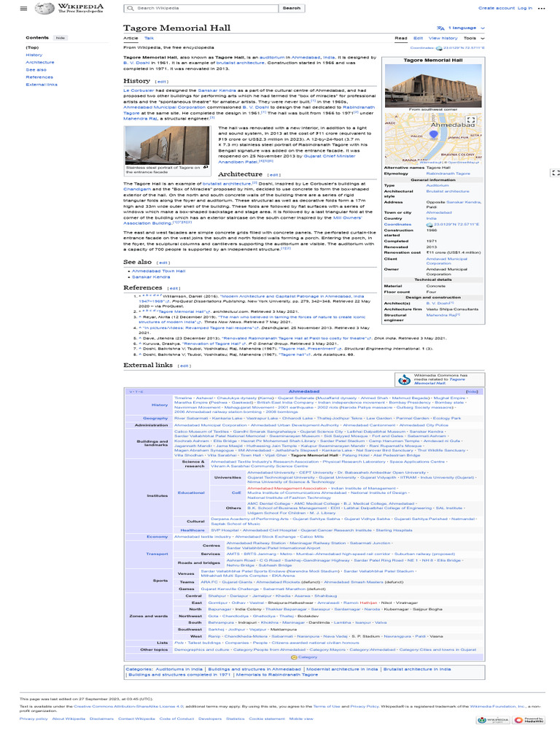Click the Wikimedia Commons logo icon
Viewport: 560px width, 747px height.
(x=404, y=379)
